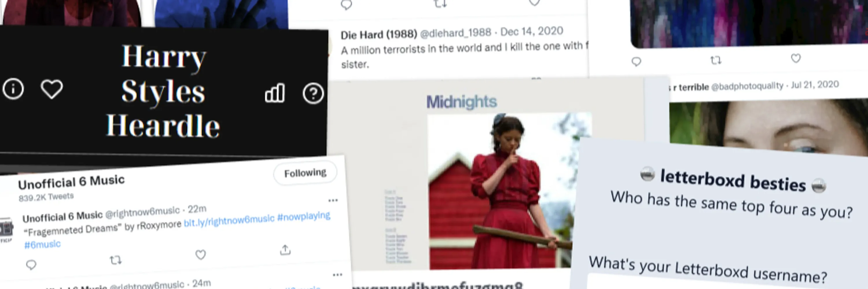868x289 pixels.
Task: Open the Heardle help question mark
Action: coord(313,93)
